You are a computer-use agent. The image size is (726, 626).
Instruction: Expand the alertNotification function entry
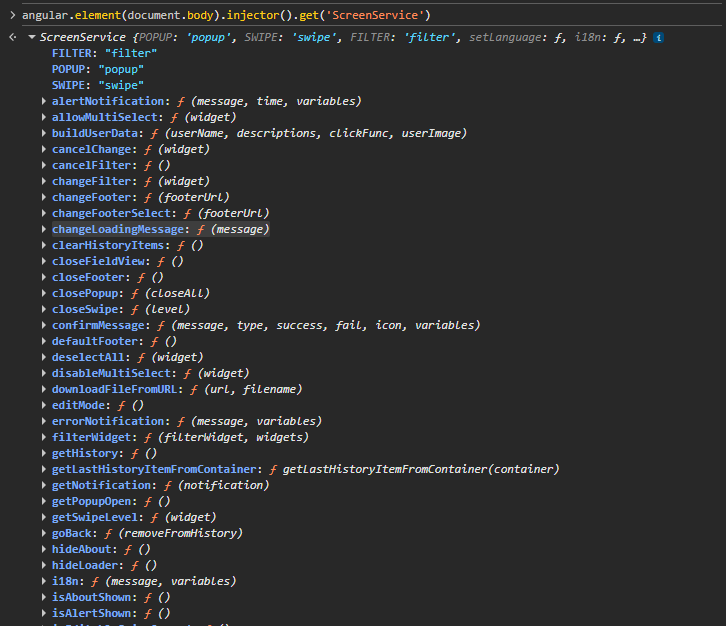pyautogui.click(x=44, y=101)
